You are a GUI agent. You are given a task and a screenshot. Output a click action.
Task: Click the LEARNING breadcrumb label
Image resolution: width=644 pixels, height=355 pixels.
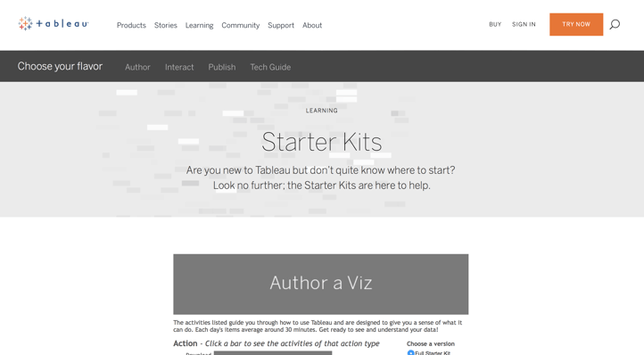click(322, 111)
